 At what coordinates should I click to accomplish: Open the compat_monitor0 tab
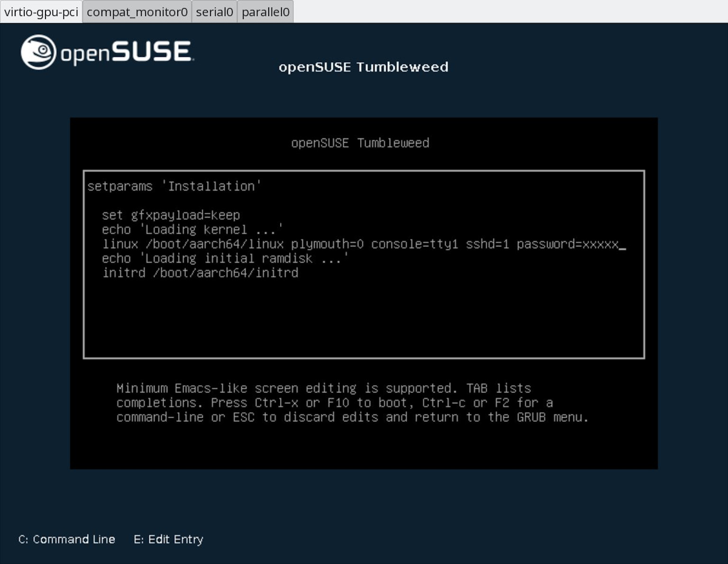[x=137, y=11]
